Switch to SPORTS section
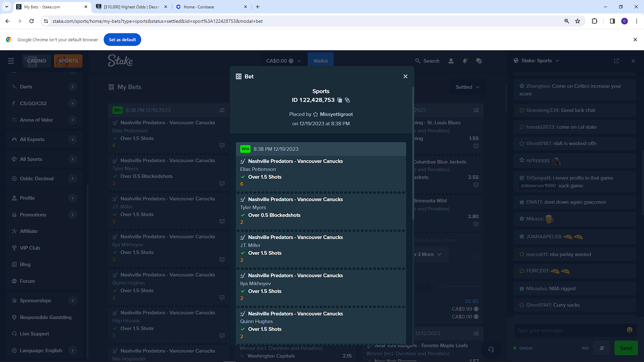This screenshot has height=362, width=644. (68, 61)
